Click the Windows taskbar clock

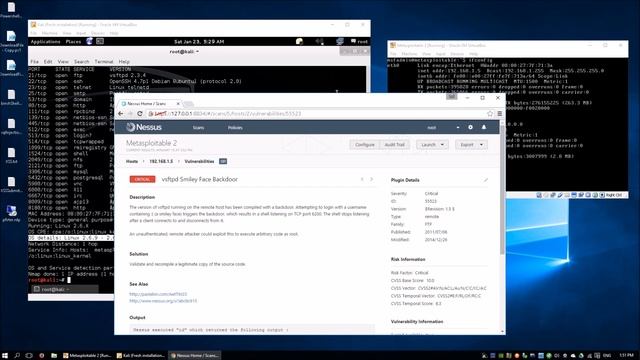626,356
